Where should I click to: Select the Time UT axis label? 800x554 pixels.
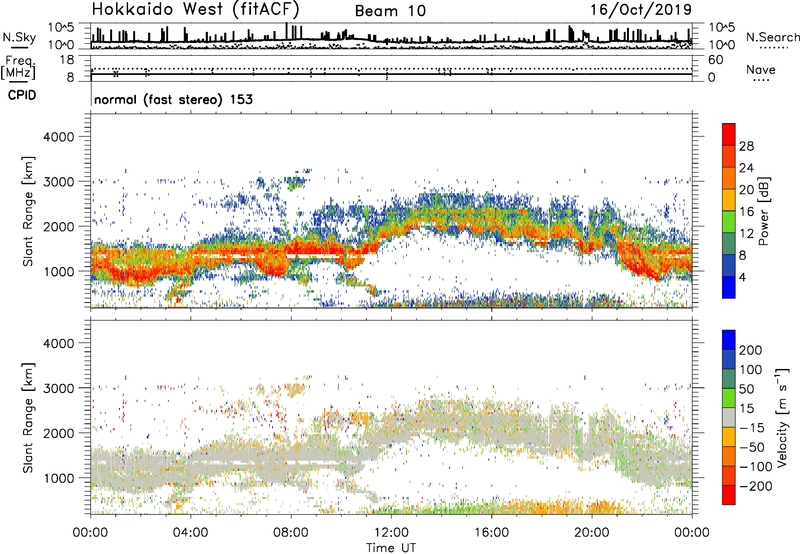point(391,548)
